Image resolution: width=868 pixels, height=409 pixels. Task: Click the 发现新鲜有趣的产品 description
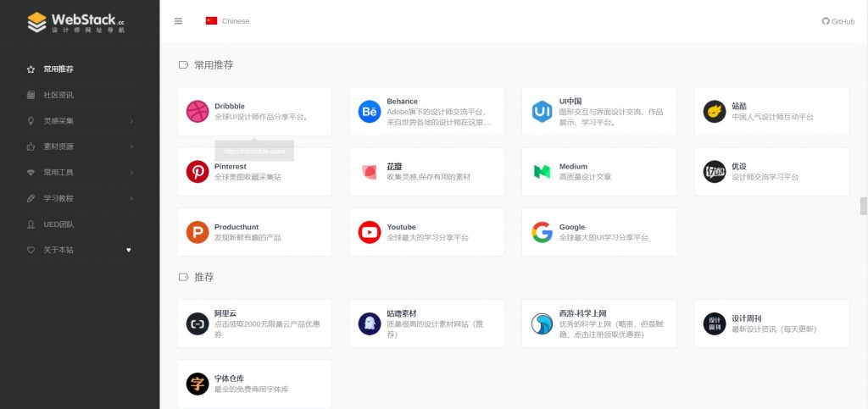[x=248, y=238]
